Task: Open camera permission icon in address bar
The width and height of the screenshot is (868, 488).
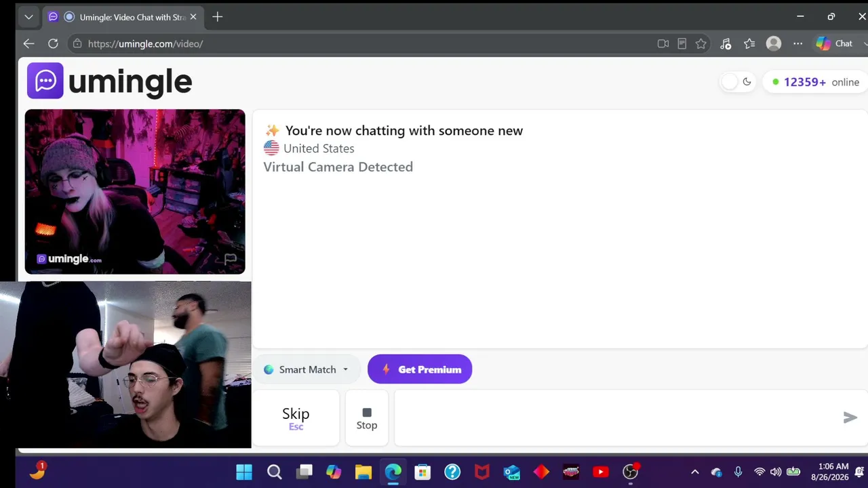Action: point(663,43)
